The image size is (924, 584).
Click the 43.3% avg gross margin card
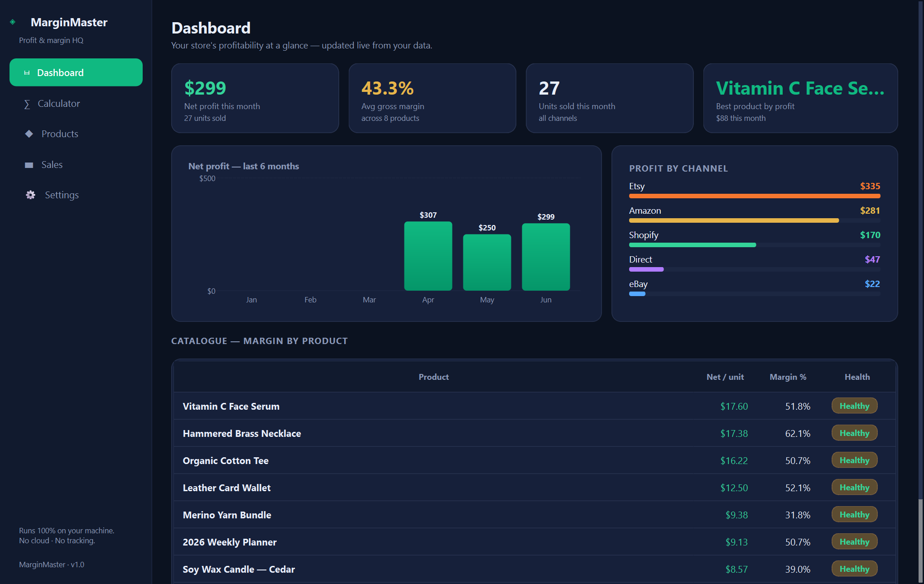coord(432,98)
